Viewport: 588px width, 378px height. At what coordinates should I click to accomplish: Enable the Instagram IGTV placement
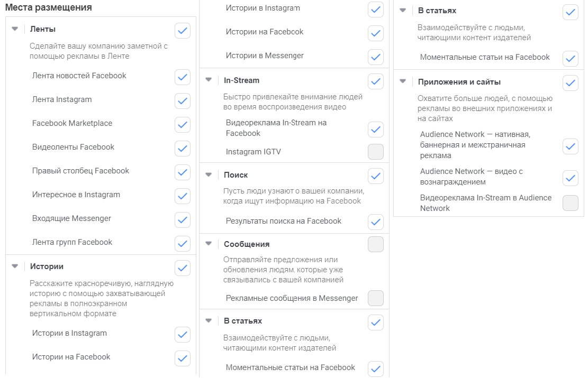pos(376,152)
